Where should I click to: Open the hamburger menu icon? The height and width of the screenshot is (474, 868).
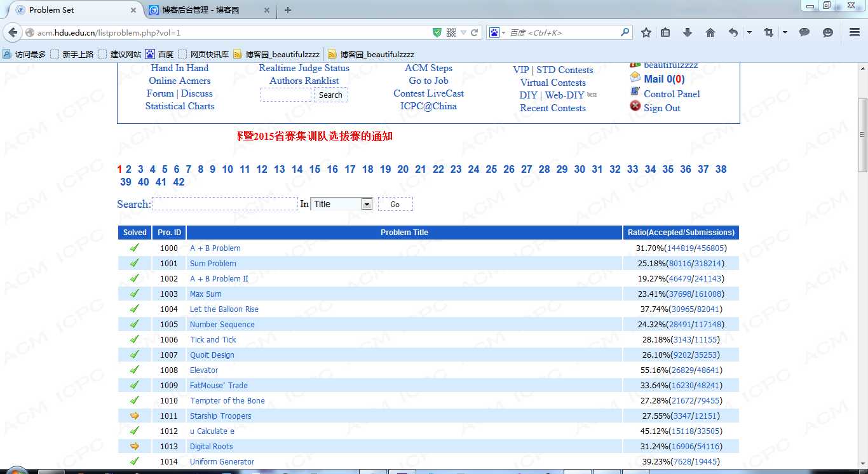click(x=855, y=32)
